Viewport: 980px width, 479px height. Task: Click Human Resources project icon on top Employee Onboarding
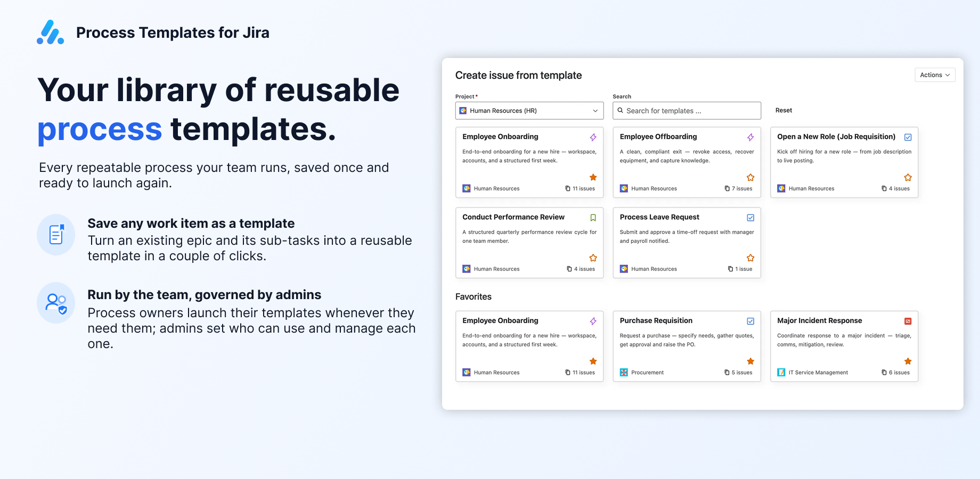tap(467, 188)
